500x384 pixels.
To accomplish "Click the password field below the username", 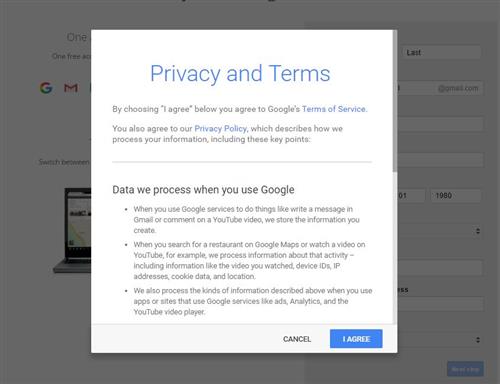I will pyautogui.click(x=440, y=124).
